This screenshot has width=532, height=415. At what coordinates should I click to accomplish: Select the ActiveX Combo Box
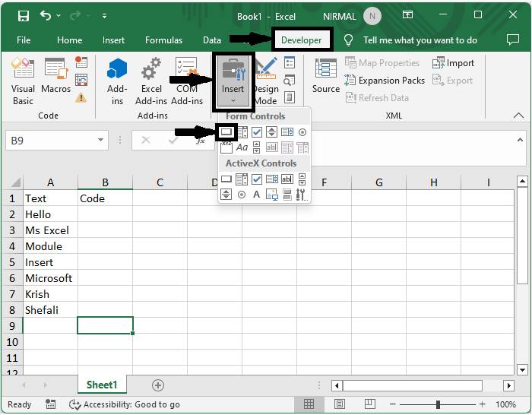click(242, 179)
